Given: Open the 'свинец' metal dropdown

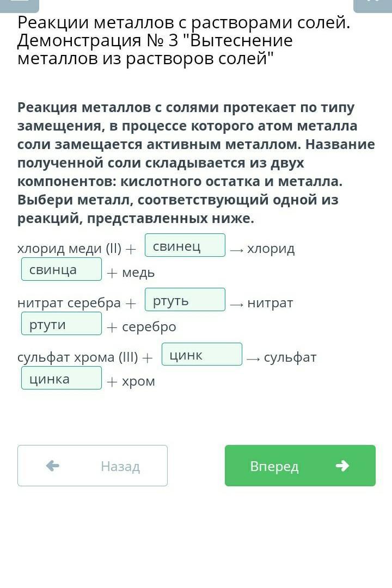Looking at the screenshot, I should point(185,245).
